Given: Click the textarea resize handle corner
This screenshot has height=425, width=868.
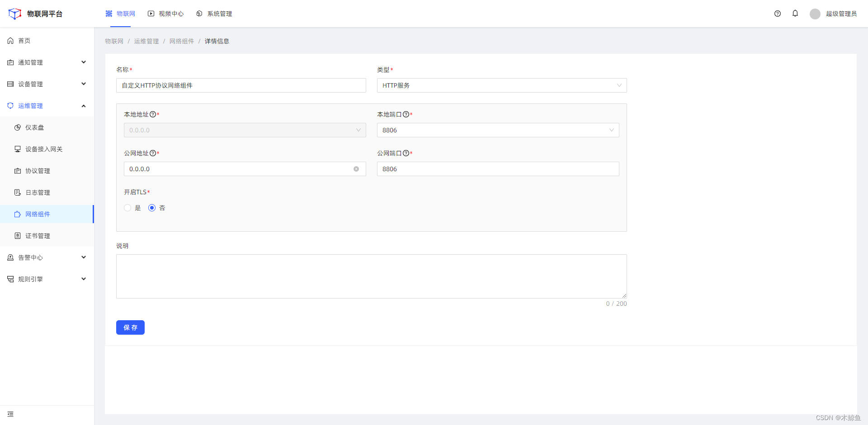Looking at the screenshot, I should [624, 295].
